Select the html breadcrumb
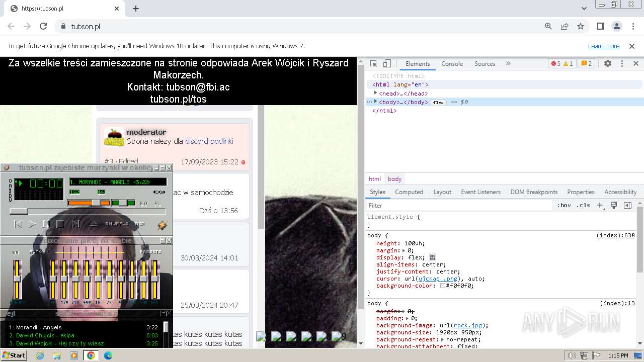The height and width of the screenshot is (362, 644). click(x=375, y=179)
